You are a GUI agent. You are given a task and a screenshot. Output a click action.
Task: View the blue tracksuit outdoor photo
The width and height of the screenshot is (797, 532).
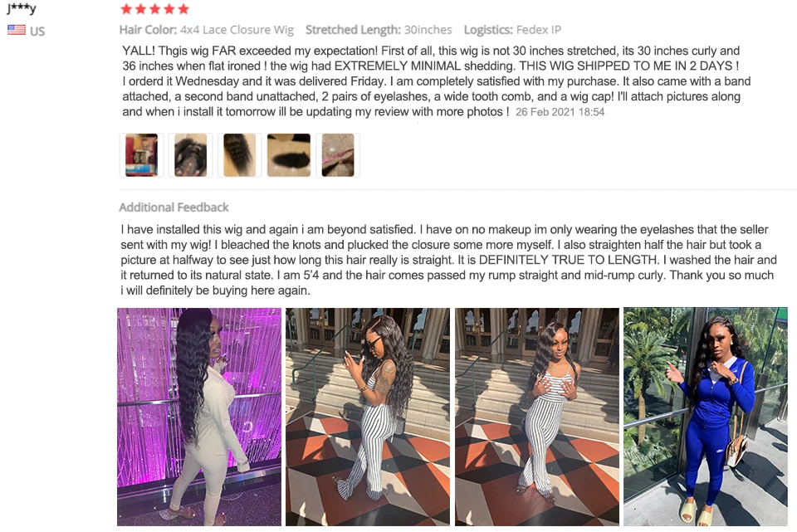tap(706, 417)
